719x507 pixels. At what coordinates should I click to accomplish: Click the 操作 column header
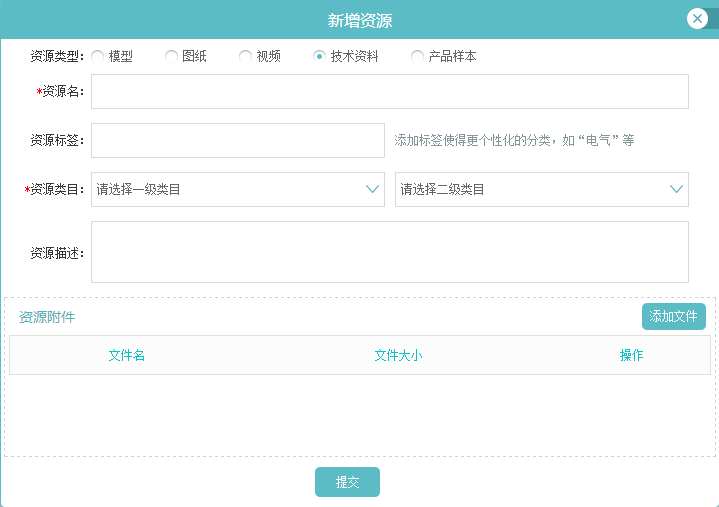point(631,355)
